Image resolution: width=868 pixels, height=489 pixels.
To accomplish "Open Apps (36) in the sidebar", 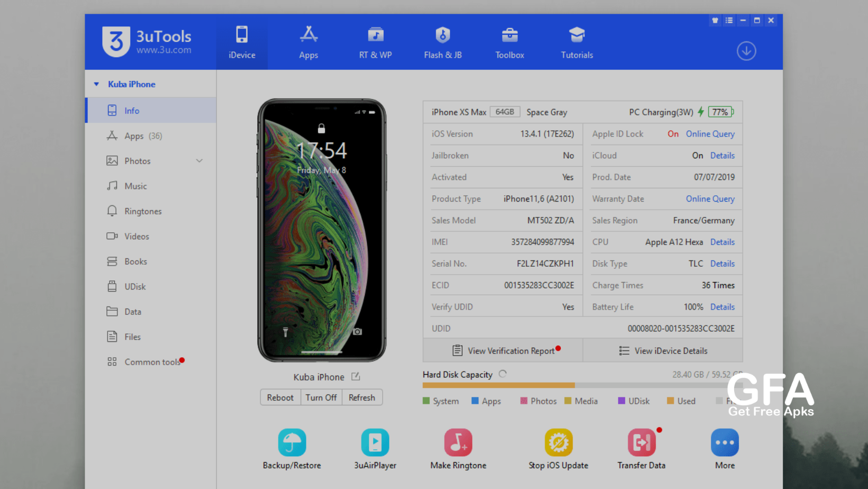I will [x=151, y=136].
